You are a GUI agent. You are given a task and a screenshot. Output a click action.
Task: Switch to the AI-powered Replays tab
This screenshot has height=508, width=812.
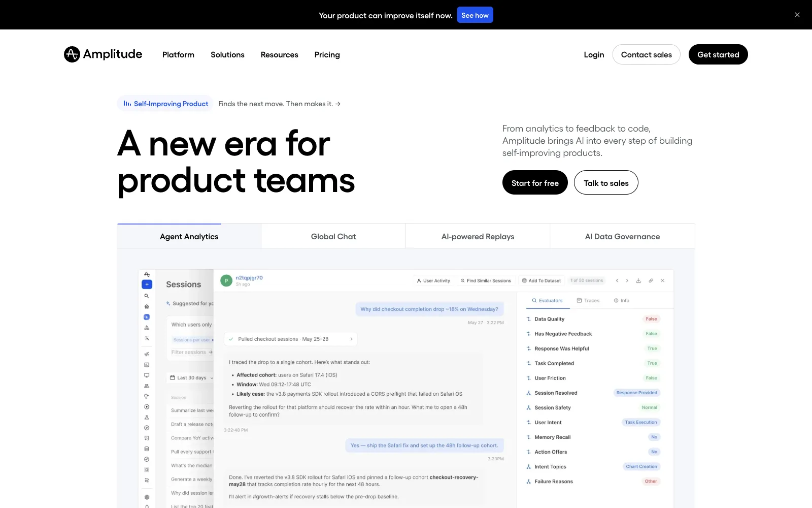click(478, 236)
